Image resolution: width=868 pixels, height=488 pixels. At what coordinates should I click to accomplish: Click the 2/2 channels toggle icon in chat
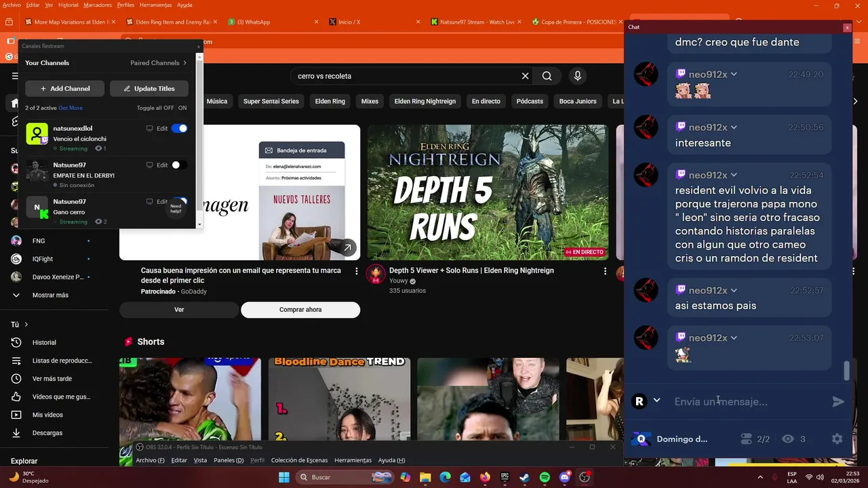pos(746,439)
